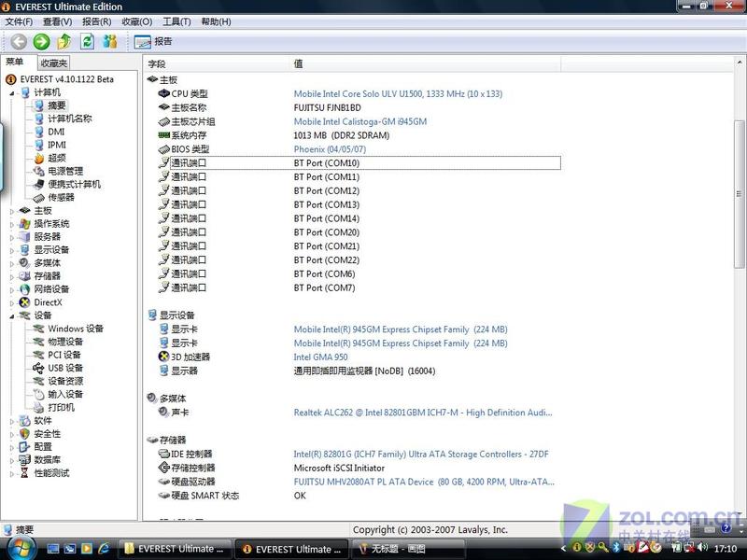The image size is (747, 560).
Task: Click the green Forward arrow button
Action: tap(41, 42)
